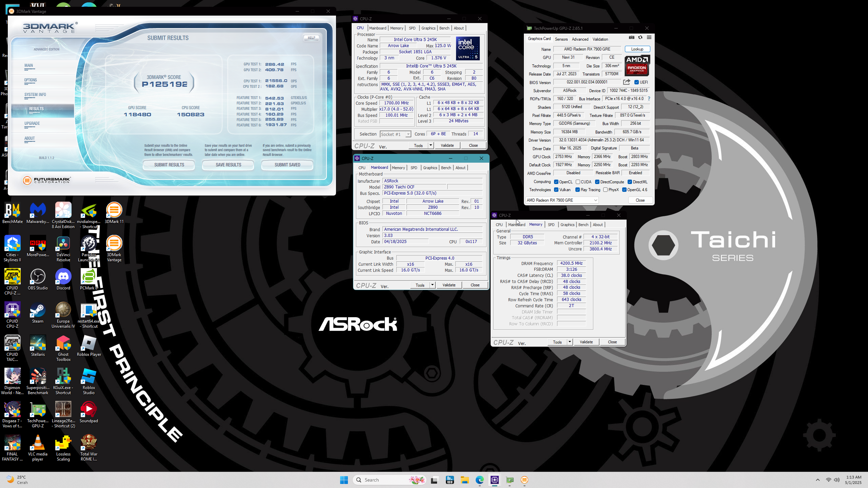Click the Help button in 3DMark Vantage
This screenshot has height=488, width=868.
click(x=311, y=38)
